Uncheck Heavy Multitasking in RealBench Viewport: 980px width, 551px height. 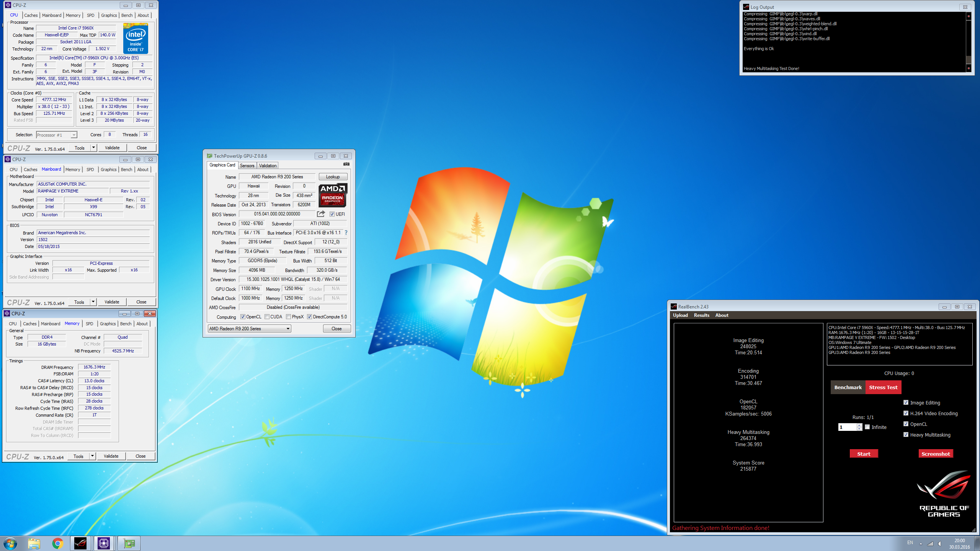click(x=906, y=435)
